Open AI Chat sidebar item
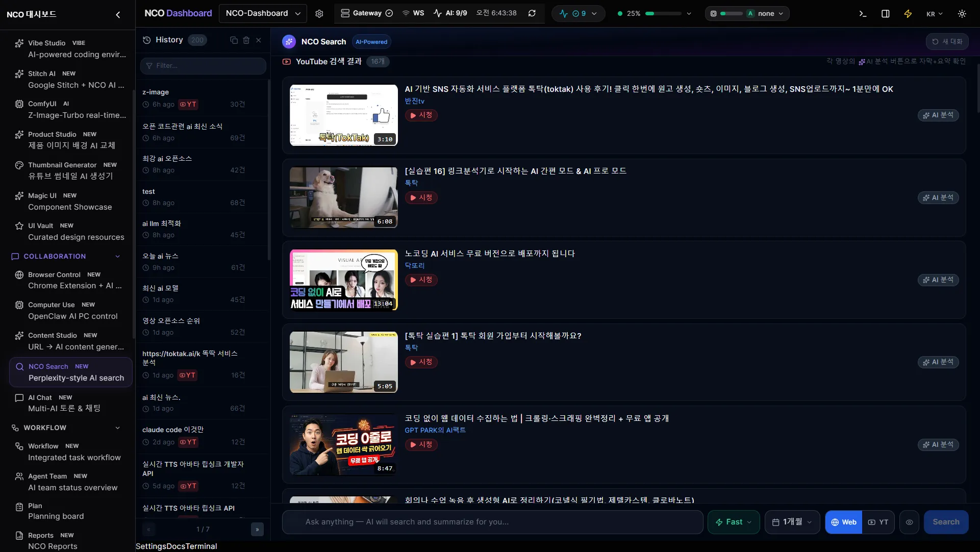The height and width of the screenshot is (552, 980). [70, 403]
